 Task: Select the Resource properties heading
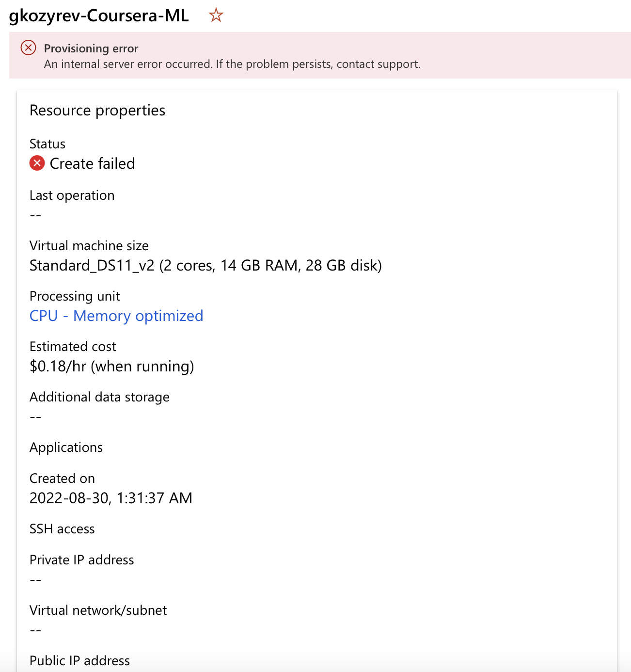pyautogui.click(x=97, y=111)
